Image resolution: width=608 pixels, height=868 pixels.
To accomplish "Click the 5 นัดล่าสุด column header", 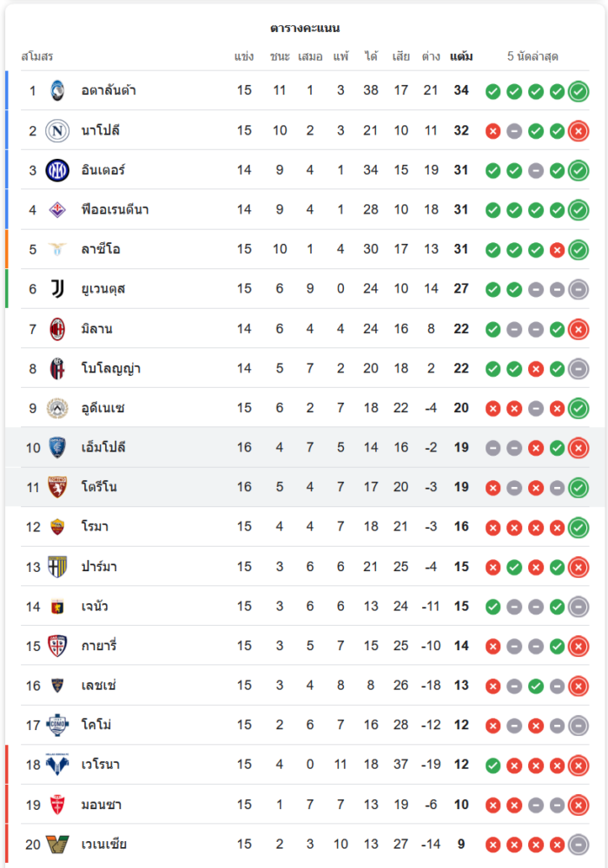I will pyautogui.click(x=532, y=56).
